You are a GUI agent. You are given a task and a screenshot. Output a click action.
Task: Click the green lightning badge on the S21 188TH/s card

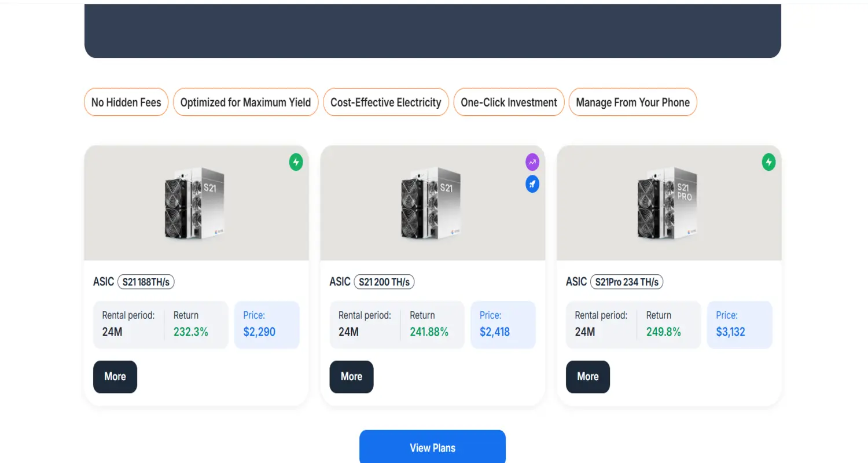296,163
